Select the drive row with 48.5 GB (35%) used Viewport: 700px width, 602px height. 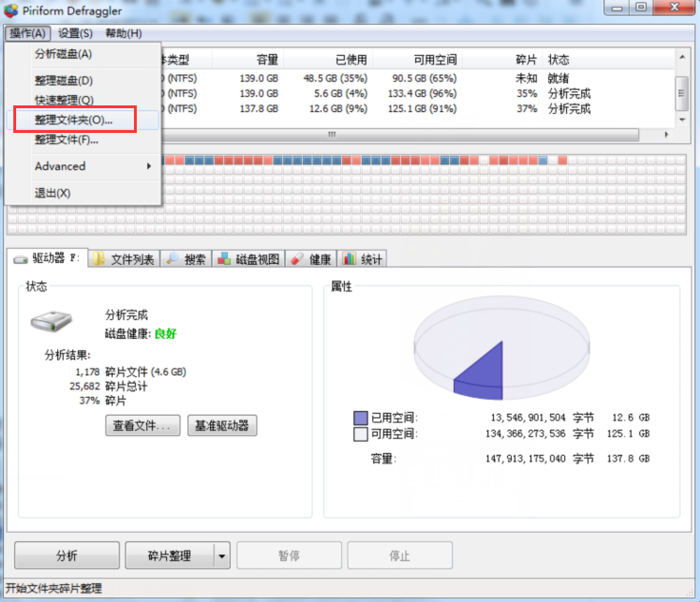[417, 79]
